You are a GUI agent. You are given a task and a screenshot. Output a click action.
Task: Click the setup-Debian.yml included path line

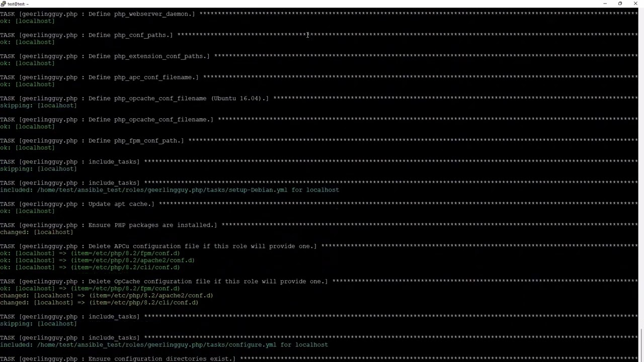point(170,190)
